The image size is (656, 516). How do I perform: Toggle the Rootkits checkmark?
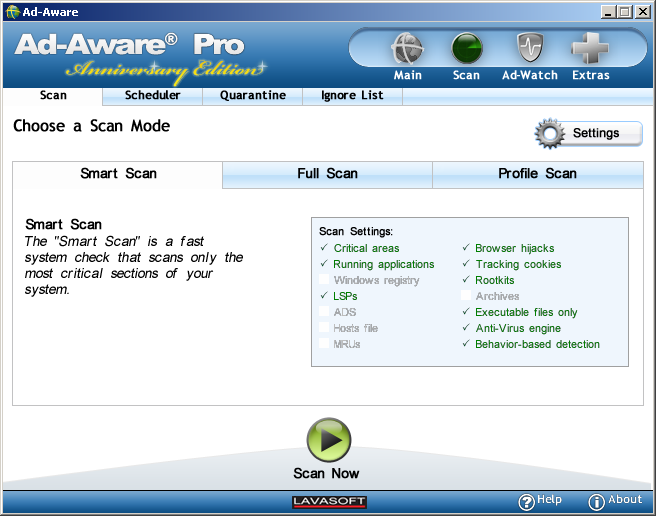pos(466,280)
